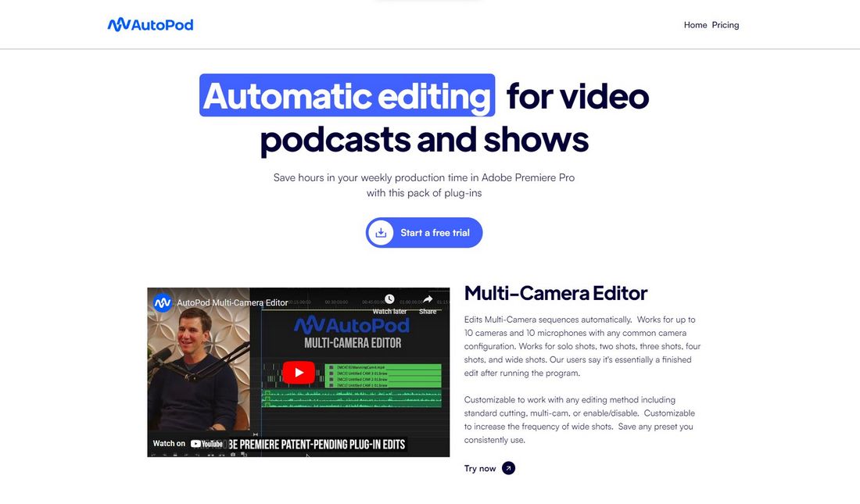This screenshot has height=504, width=860.
Task: Click the download icon in trial button
Action: pyautogui.click(x=381, y=233)
